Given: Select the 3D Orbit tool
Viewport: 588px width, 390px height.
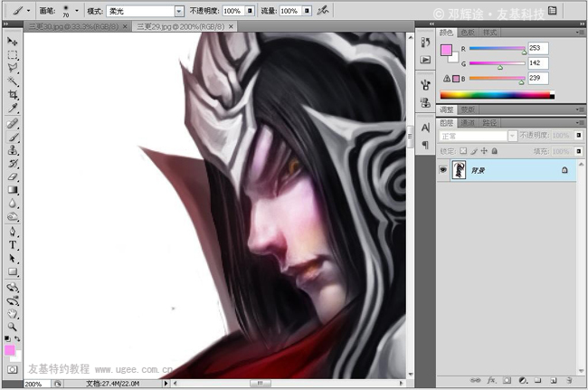Looking at the screenshot, I should pos(13,300).
